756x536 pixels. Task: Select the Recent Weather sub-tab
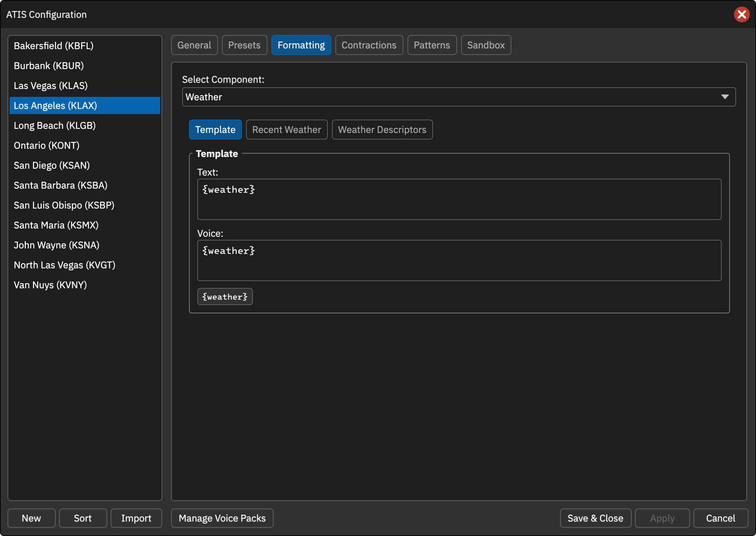pyautogui.click(x=287, y=130)
